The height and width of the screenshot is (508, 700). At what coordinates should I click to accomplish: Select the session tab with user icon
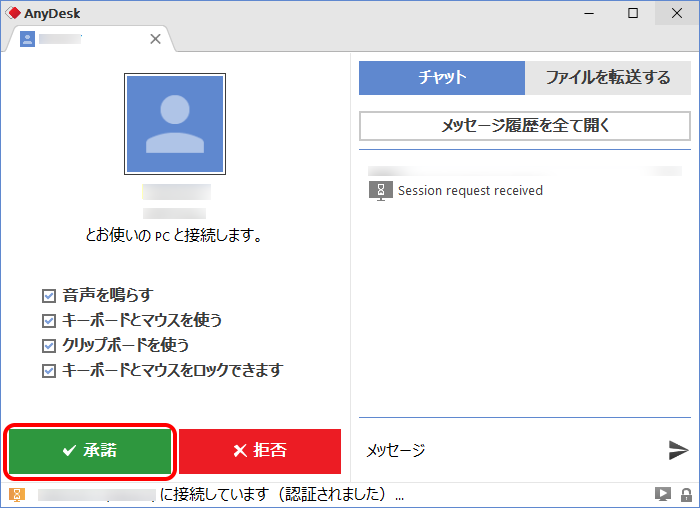click(x=89, y=39)
